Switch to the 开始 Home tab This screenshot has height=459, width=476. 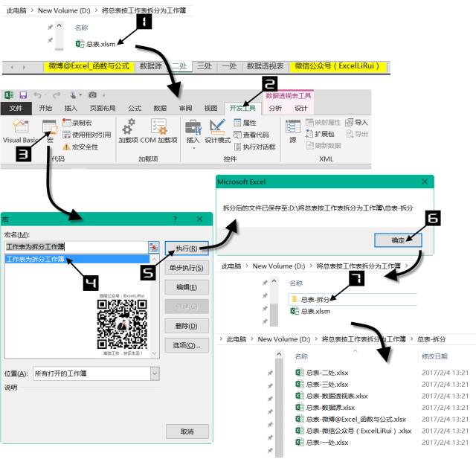pos(45,109)
